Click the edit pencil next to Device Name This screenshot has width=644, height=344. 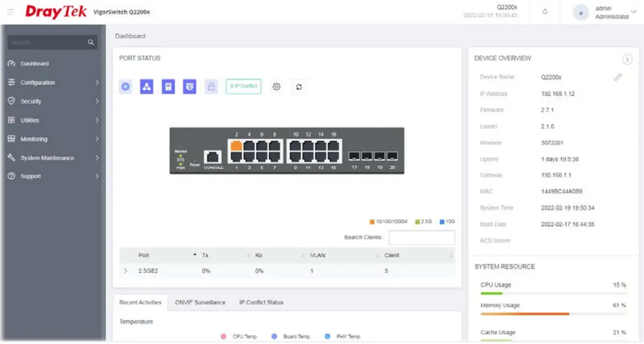click(619, 77)
